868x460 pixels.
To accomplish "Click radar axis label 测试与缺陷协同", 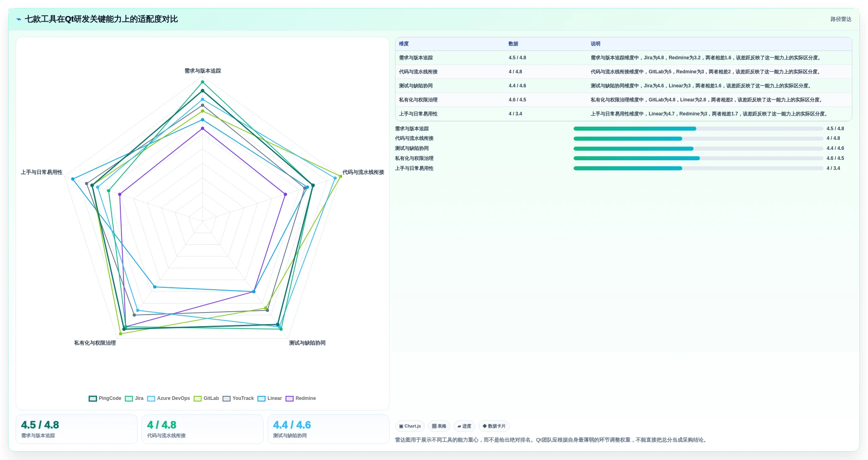I will [307, 343].
